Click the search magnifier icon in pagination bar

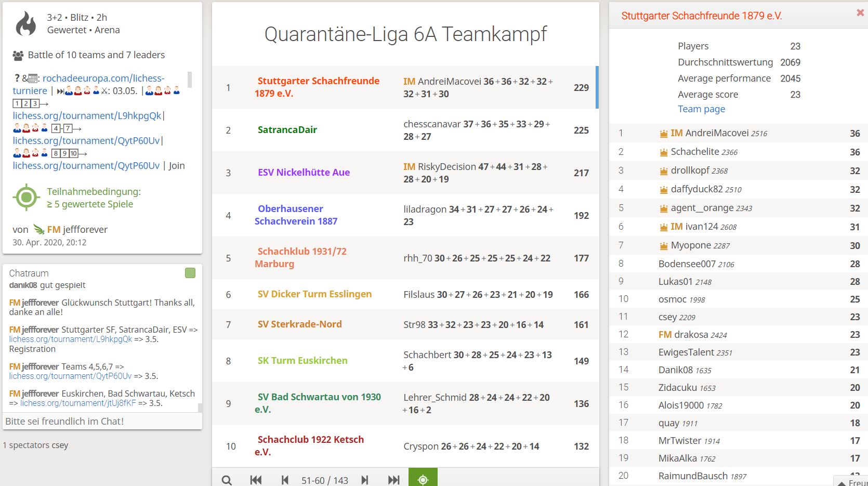[x=227, y=480]
